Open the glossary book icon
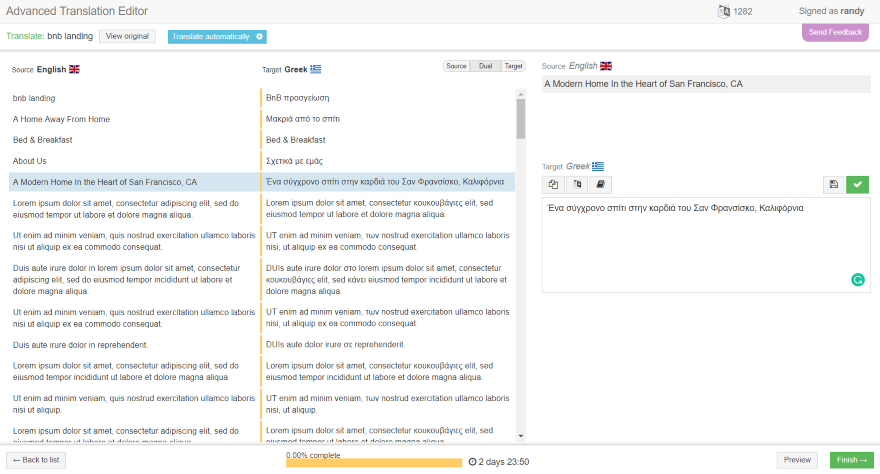Screen dimensions: 880x474 point(600,185)
